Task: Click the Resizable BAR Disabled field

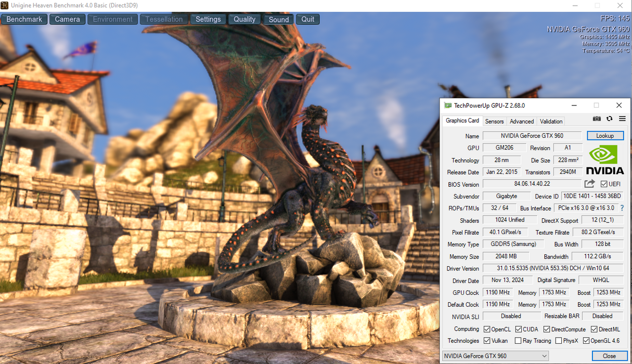Action: point(602,316)
